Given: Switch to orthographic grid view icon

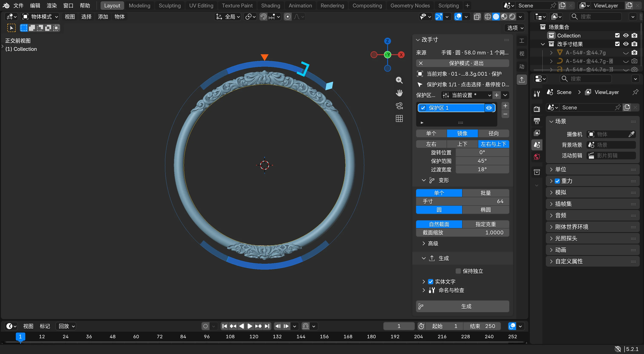Looking at the screenshot, I should coord(399,118).
